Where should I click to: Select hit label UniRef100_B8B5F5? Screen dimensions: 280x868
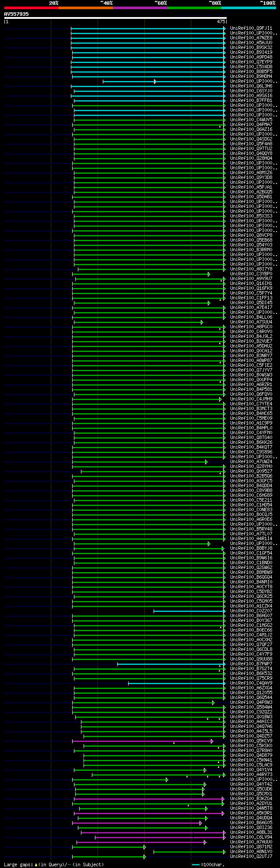251,72
